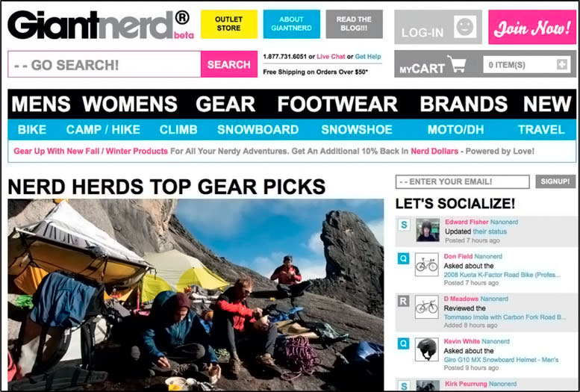Click the R review badge beside D Meadows
Viewport: 580px width, 392px height.
click(x=403, y=301)
